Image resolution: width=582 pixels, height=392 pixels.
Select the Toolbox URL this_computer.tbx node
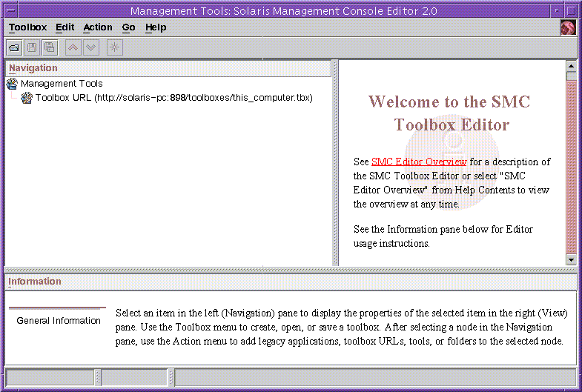(x=174, y=98)
